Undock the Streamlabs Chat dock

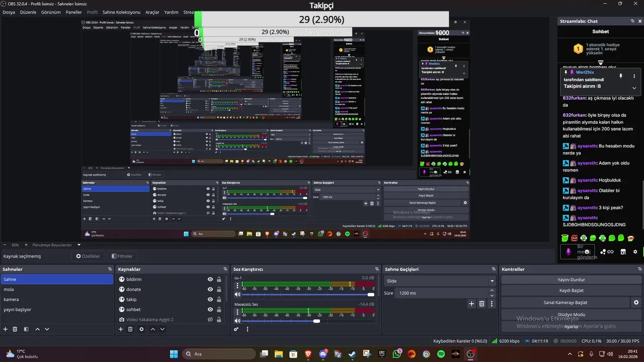(x=632, y=21)
